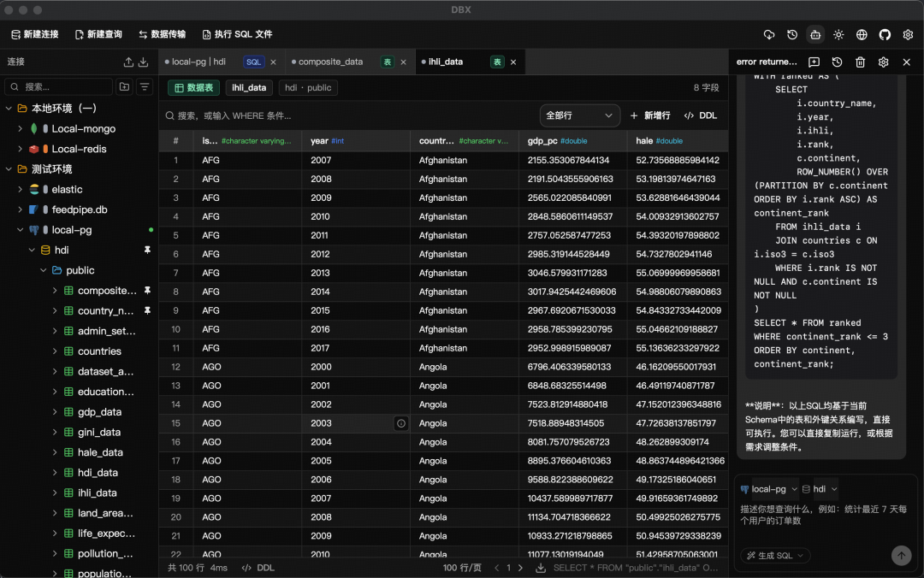This screenshot has height=578, width=924.
Task: Click the 100 行/页 page size
Action: point(462,568)
